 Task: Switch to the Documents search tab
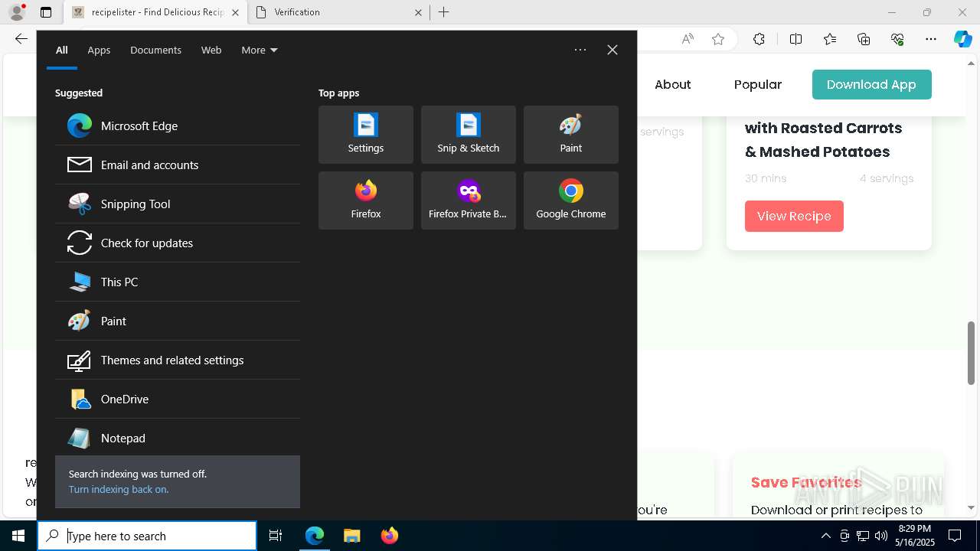[155, 50]
